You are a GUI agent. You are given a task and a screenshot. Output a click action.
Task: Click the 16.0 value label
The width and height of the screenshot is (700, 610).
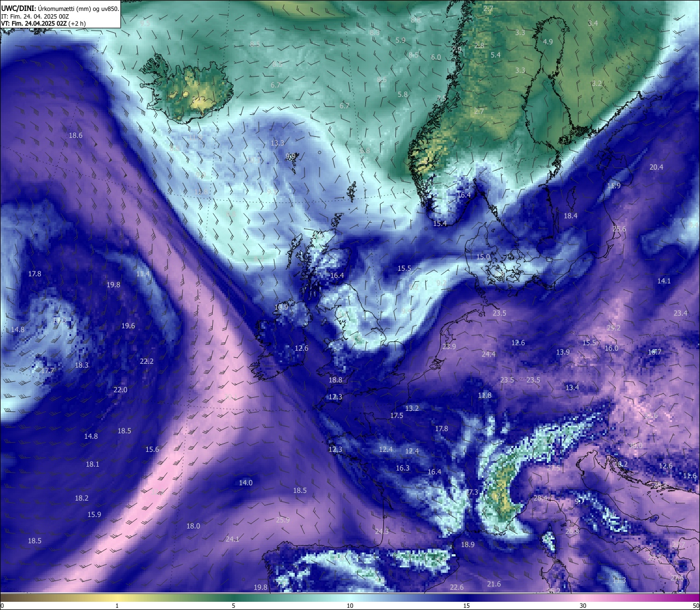coord(611,348)
